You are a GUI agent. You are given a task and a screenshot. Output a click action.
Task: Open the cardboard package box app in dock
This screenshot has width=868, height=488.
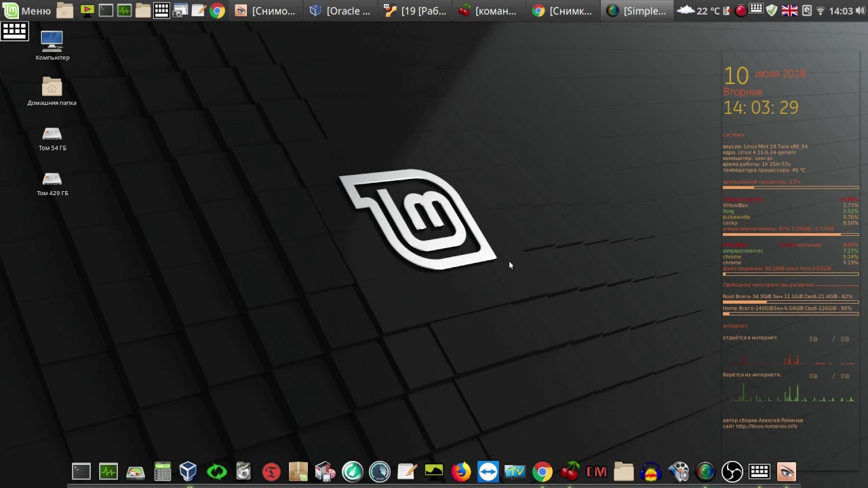pyautogui.click(x=298, y=471)
